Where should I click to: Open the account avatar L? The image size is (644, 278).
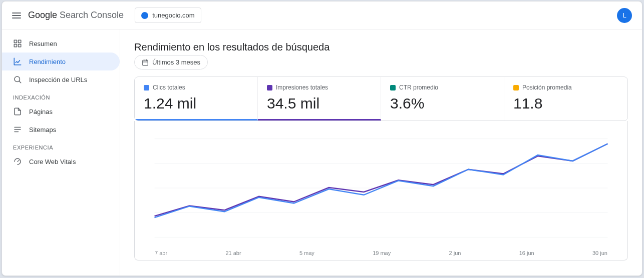(624, 15)
